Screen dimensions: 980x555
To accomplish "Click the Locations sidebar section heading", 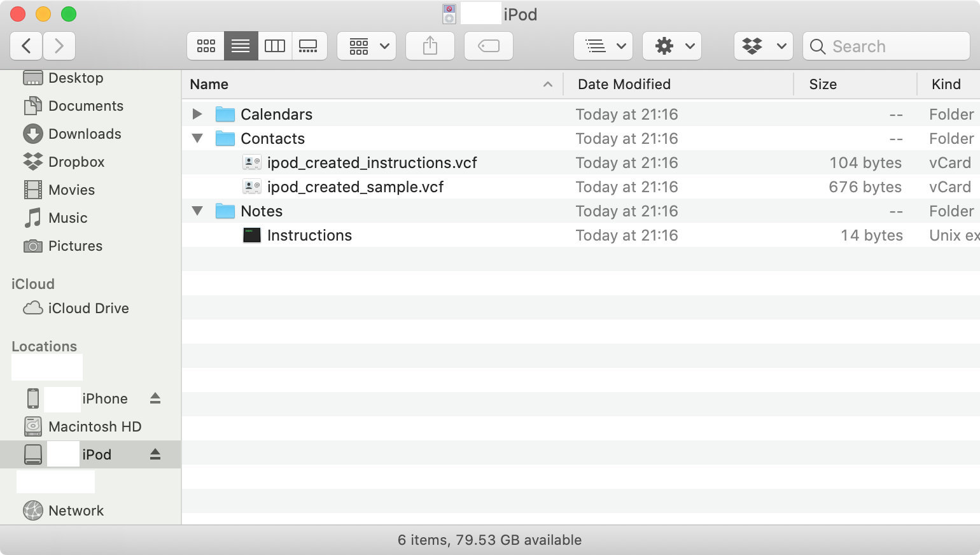I will click(x=44, y=346).
